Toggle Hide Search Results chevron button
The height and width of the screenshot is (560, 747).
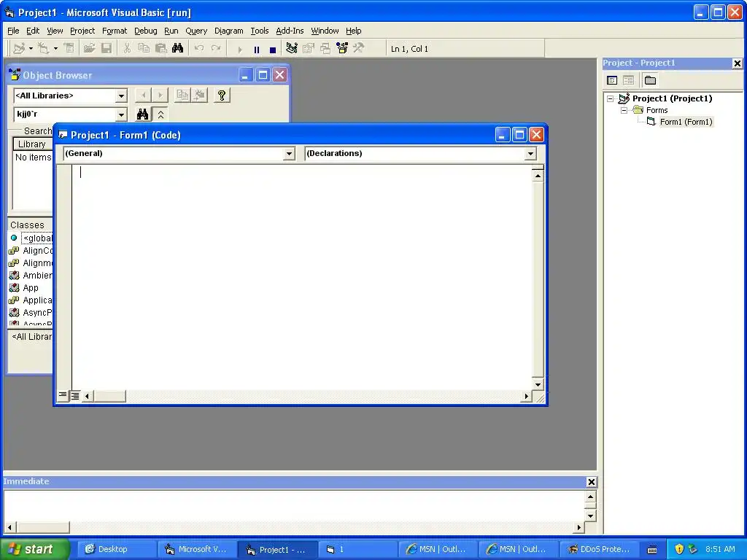coord(161,114)
